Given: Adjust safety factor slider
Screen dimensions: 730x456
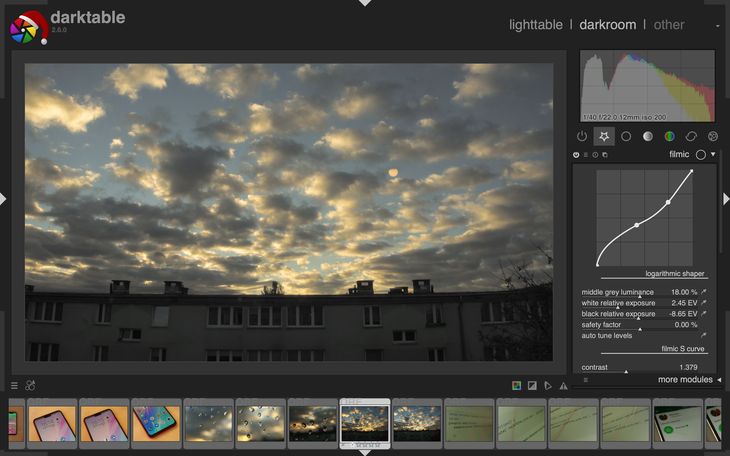Looking at the screenshot, I should (x=640, y=325).
